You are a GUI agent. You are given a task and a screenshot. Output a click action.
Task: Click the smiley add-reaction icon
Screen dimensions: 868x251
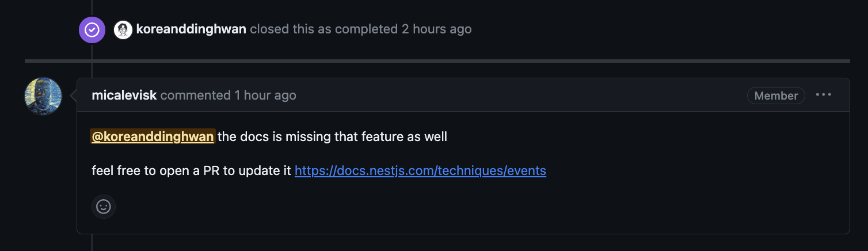tap(104, 207)
